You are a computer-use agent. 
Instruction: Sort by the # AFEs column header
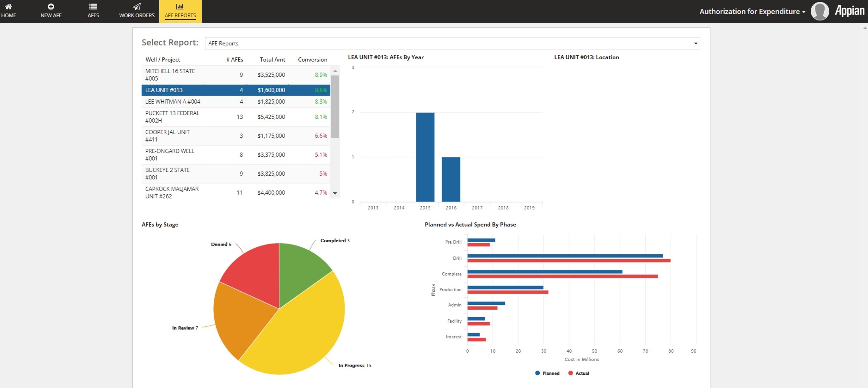click(x=235, y=60)
